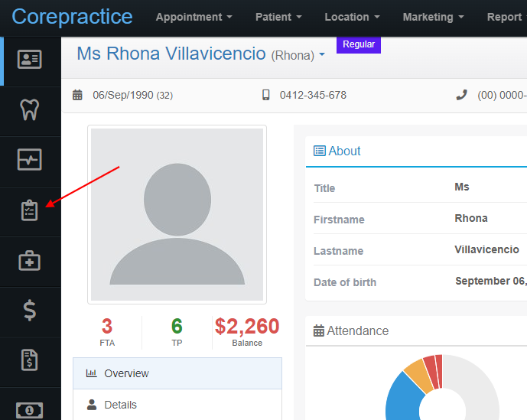Image resolution: width=527 pixels, height=420 pixels.
Task: Expand the Location menu
Action: [353, 17]
